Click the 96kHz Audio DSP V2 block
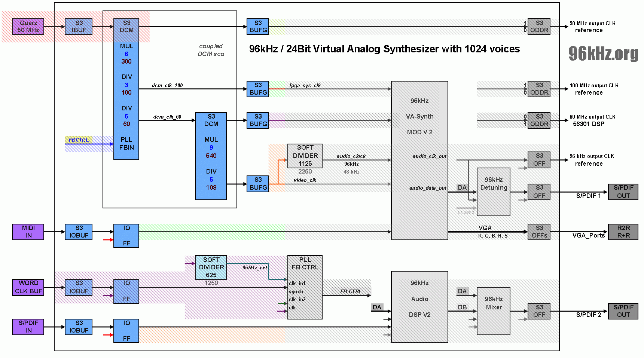This screenshot has height=358, width=644. [x=419, y=307]
